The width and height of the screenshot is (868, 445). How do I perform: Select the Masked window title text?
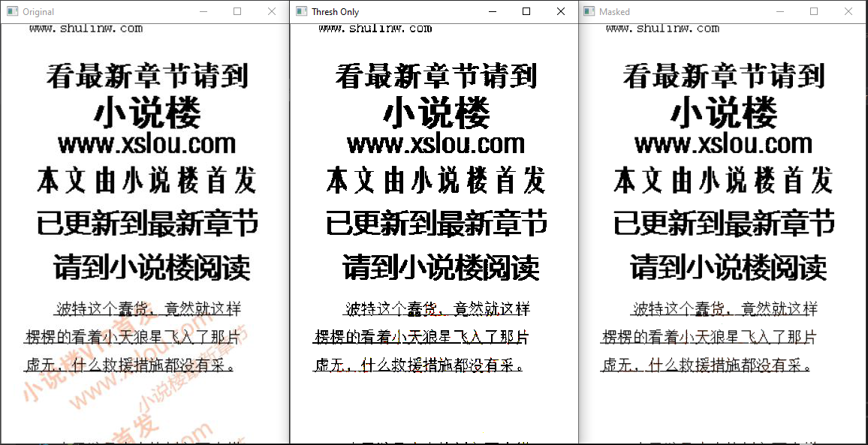pos(614,12)
